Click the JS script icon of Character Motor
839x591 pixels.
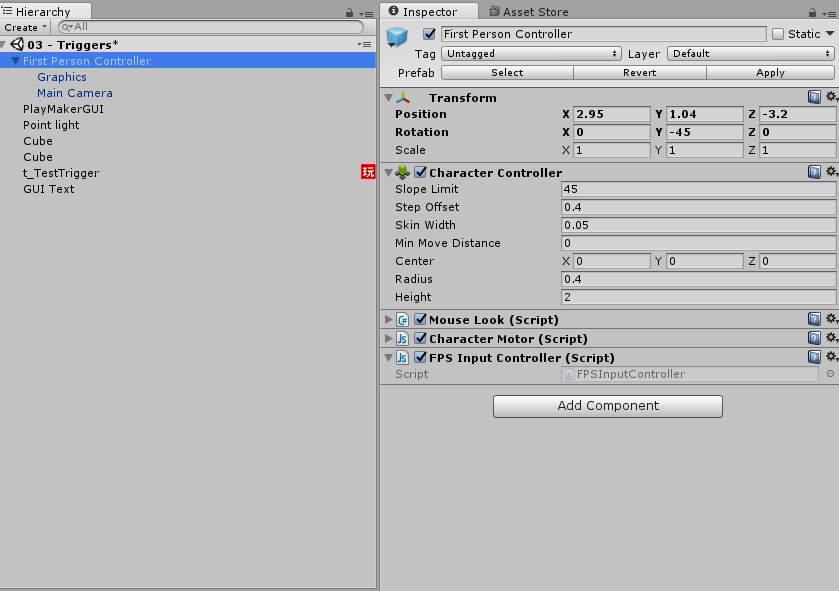pos(402,339)
